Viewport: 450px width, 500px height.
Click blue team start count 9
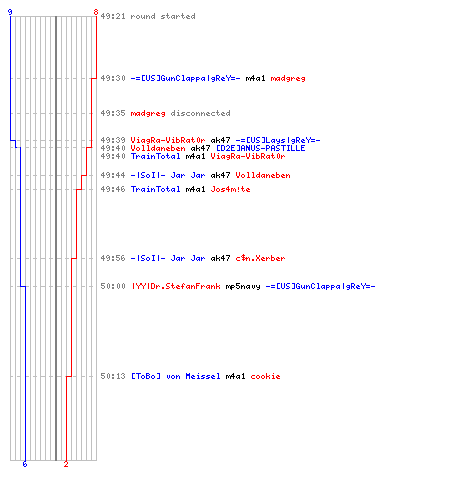(x=10, y=12)
